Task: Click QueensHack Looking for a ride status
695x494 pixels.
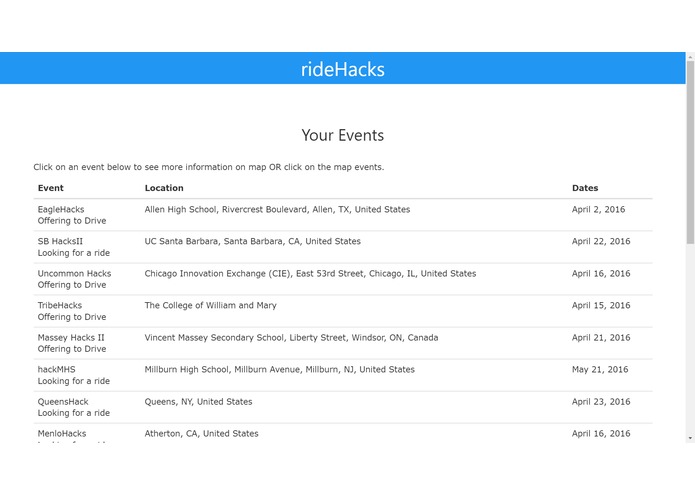Action: point(74,413)
